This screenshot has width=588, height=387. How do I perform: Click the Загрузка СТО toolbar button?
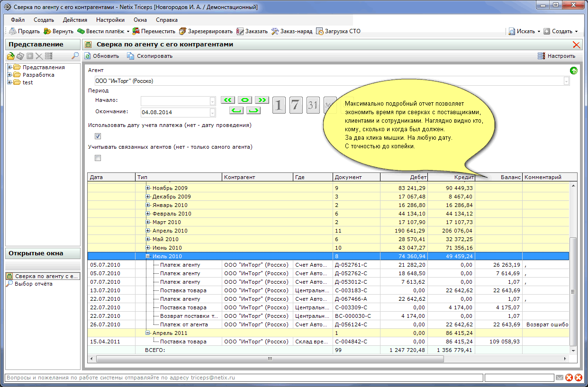click(x=338, y=31)
